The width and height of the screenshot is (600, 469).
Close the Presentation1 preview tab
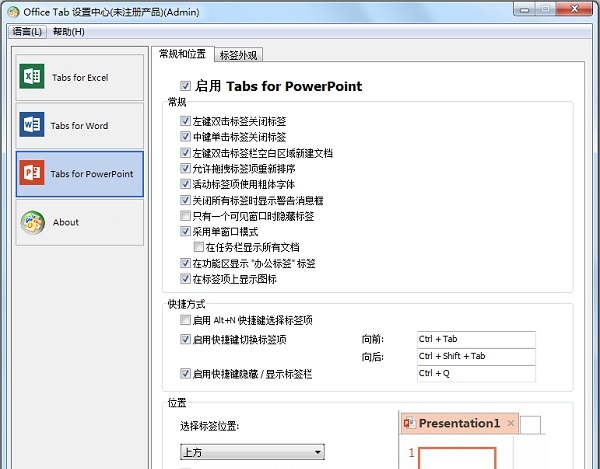point(510,423)
